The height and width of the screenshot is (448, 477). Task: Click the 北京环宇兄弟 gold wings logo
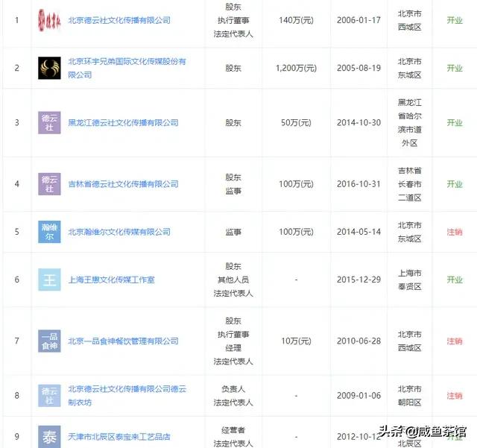(x=49, y=68)
